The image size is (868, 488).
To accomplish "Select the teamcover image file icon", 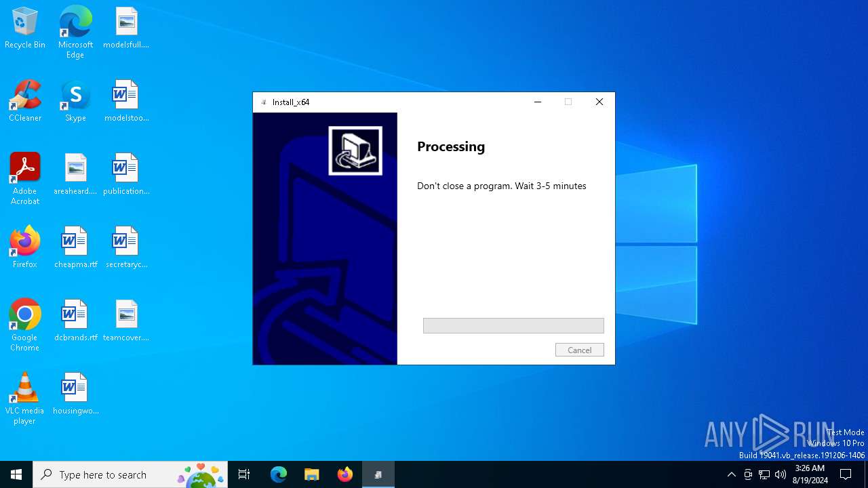I will [x=126, y=321].
